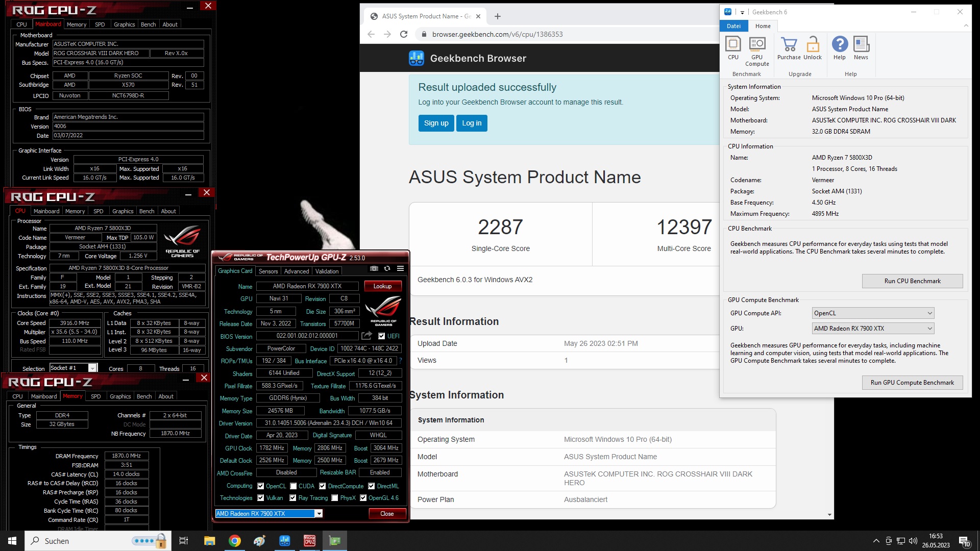The width and height of the screenshot is (980, 551).
Task: Open the SPD tab in the top CPU-Z window
Action: tap(100, 24)
